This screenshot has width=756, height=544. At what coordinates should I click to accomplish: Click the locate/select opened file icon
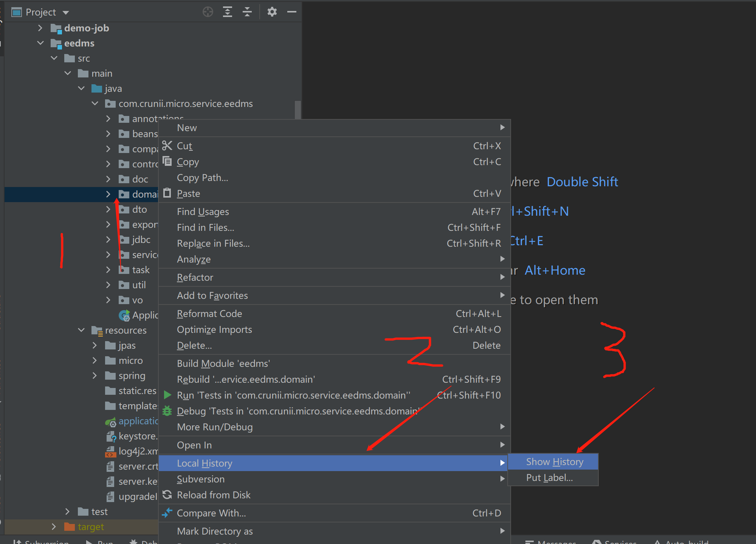208,12
